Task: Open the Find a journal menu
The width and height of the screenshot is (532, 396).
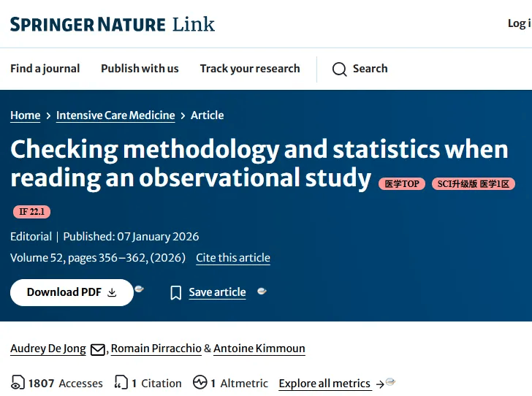Action: click(45, 69)
